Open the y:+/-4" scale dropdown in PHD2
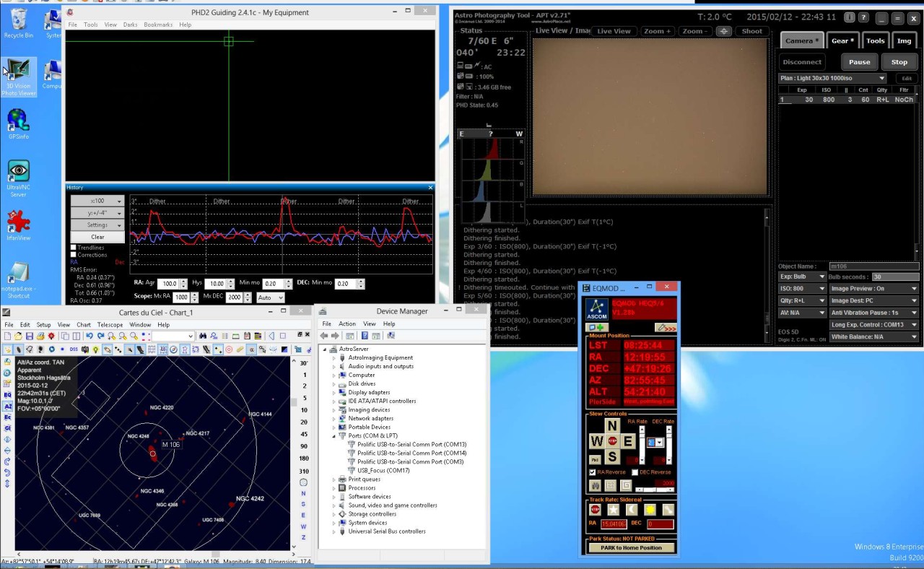Viewport: 924px width, 569px height. [x=97, y=213]
